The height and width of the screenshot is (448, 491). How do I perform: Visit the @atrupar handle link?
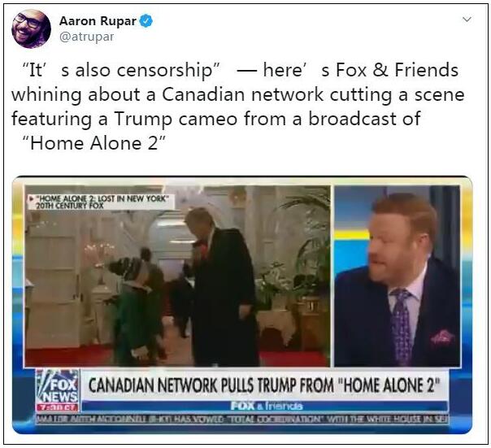click(86, 37)
